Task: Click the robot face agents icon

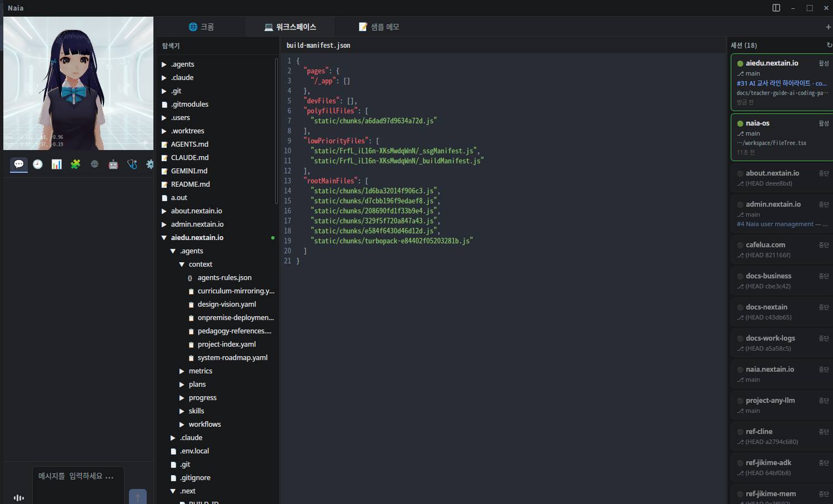Action: (113, 164)
